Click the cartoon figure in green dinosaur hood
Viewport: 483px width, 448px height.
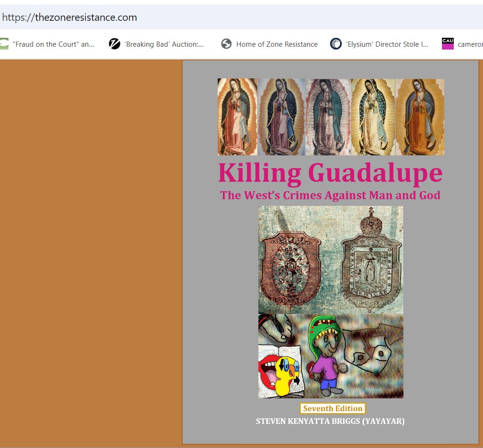(x=327, y=356)
